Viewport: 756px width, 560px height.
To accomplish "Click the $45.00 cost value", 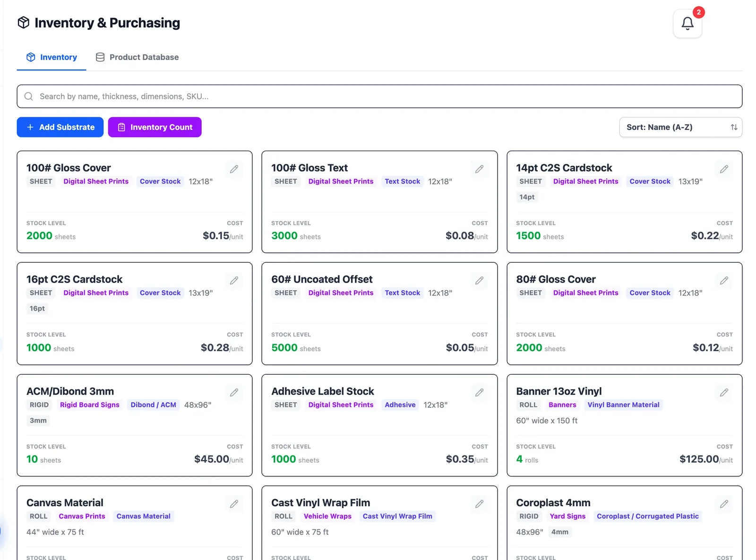I will point(212,459).
